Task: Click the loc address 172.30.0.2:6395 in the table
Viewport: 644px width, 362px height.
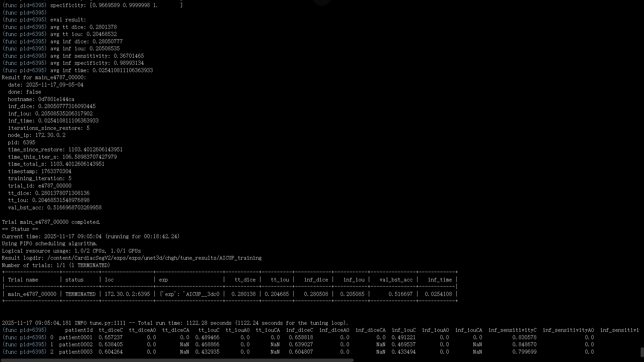Action: pyautogui.click(x=127, y=294)
